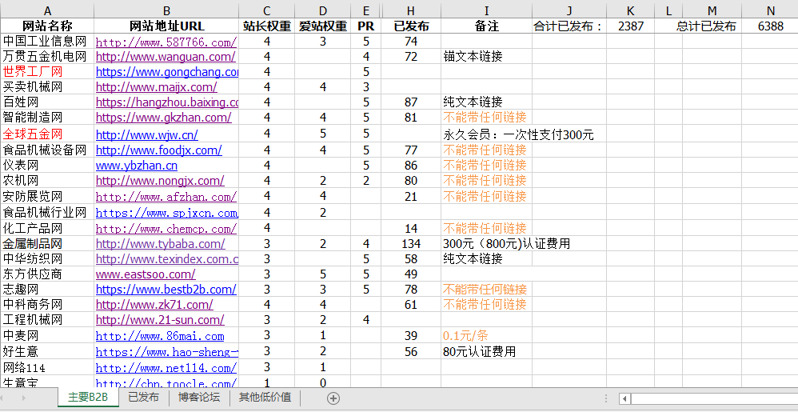The image size is (798, 412).
Task: Select column H header
Action: click(411, 10)
